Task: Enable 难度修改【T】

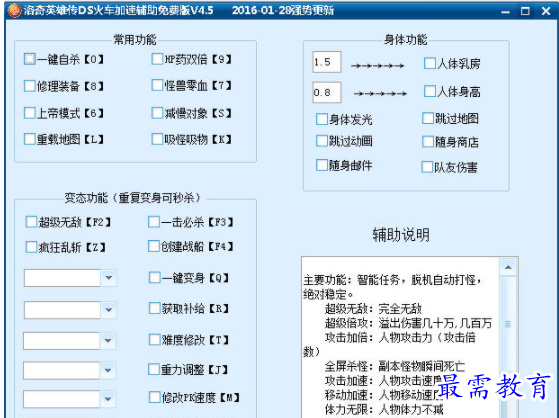Action: pos(155,340)
